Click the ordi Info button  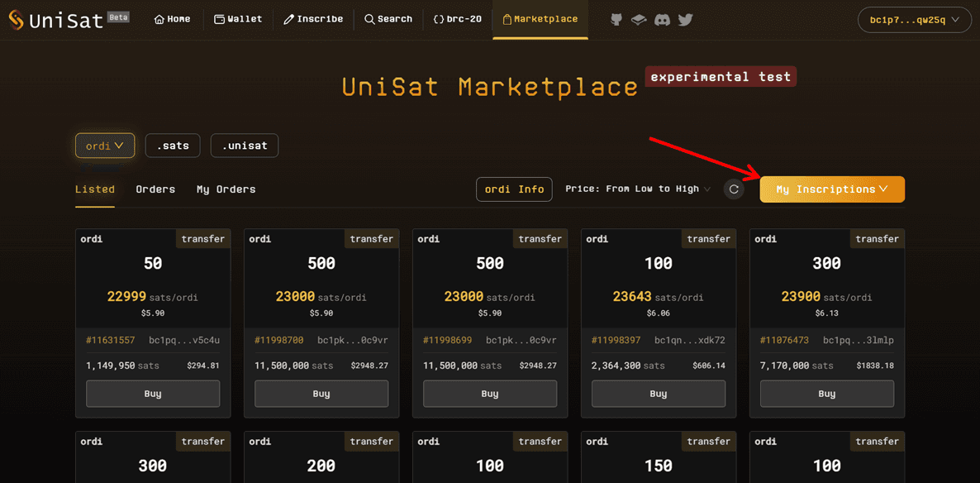click(x=514, y=189)
